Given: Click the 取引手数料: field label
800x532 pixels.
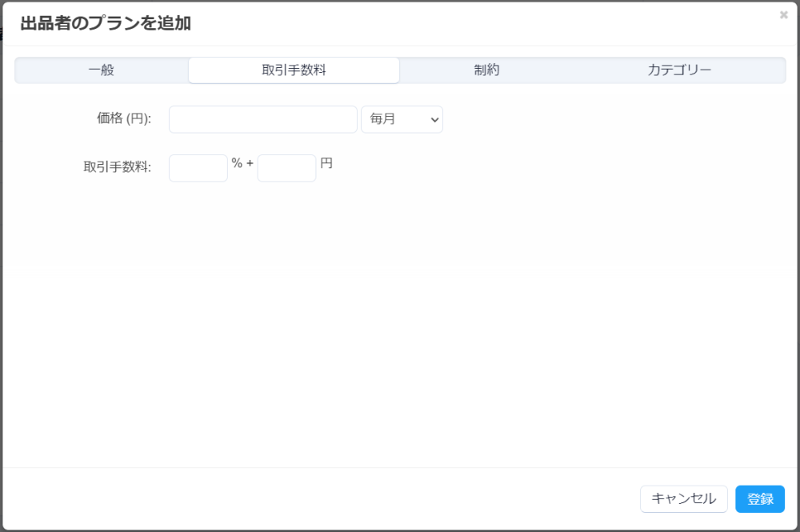Looking at the screenshot, I should 118,166.
